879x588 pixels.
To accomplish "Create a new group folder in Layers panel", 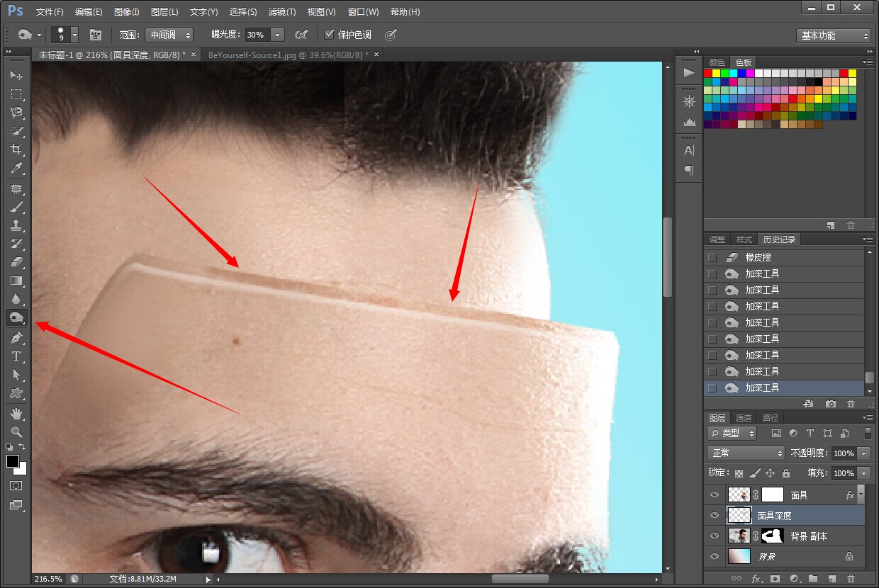I will pyautogui.click(x=813, y=579).
